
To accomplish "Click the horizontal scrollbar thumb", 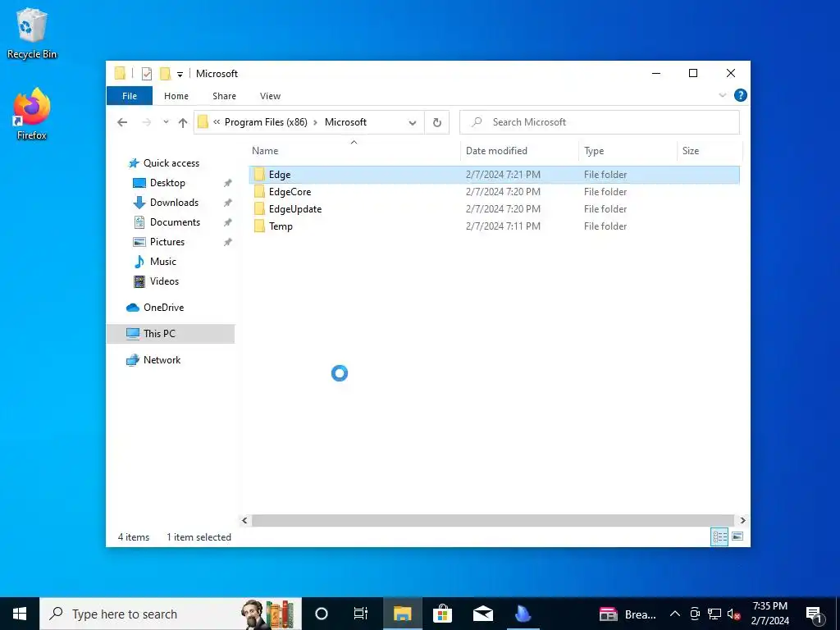I will (493, 520).
